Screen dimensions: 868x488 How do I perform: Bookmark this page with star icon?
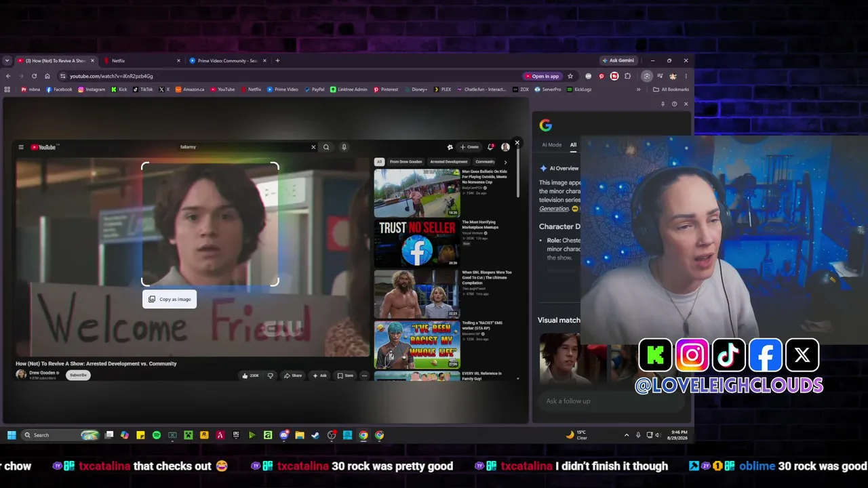pos(570,76)
